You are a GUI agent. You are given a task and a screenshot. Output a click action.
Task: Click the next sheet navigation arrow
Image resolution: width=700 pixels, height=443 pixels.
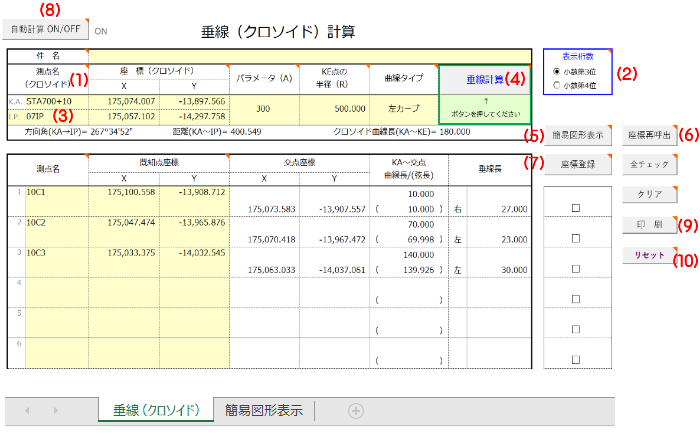(57, 410)
